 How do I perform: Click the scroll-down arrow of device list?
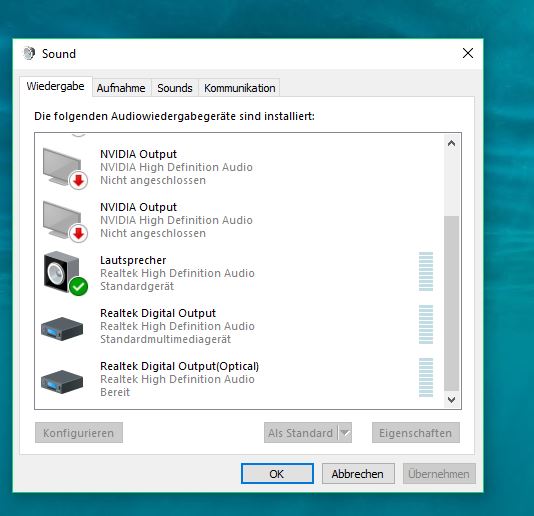pyautogui.click(x=452, y=400)
